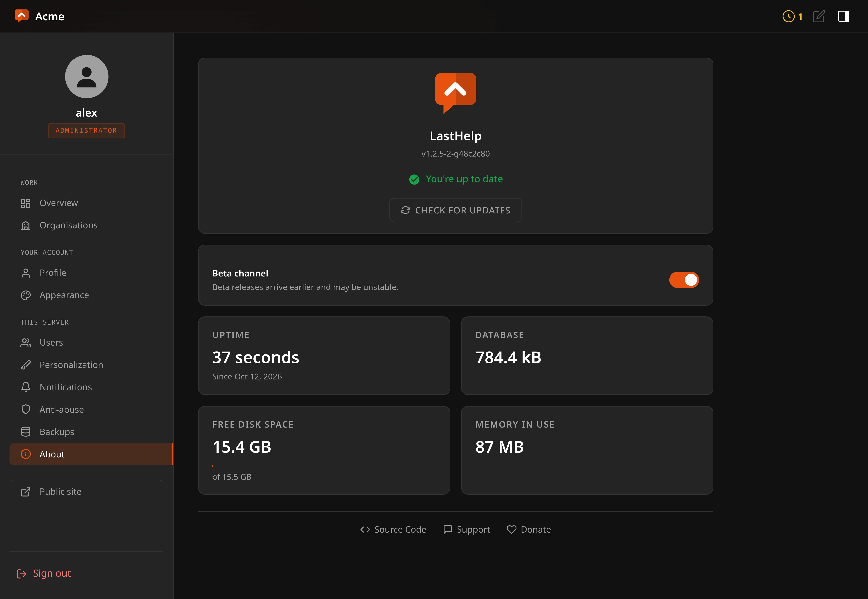
Task: Click the Anti-abuse shield icon
Action: [26, 409]
